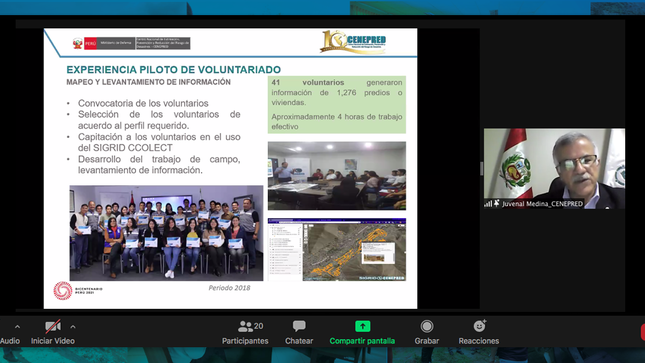This screenshot has height=363, width=645.
Task: Click the pin icon beside Juvenal Medina name
Action: (x=497, y=203)
